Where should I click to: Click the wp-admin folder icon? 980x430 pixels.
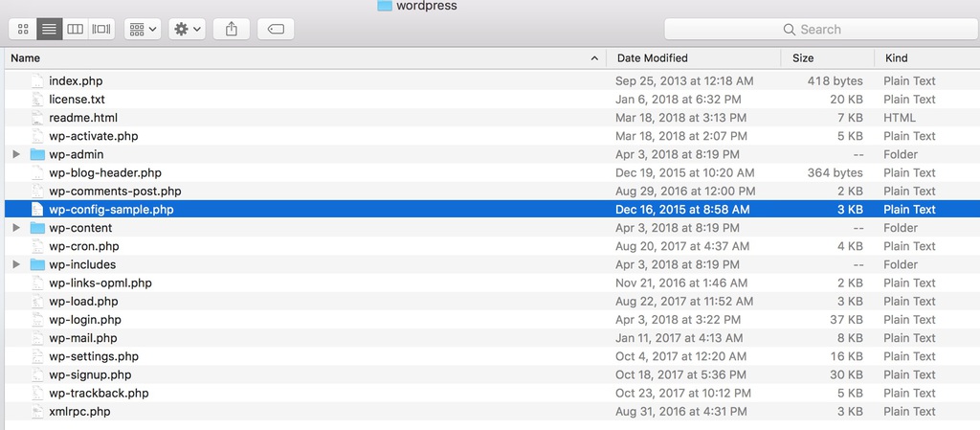(37, 154)
